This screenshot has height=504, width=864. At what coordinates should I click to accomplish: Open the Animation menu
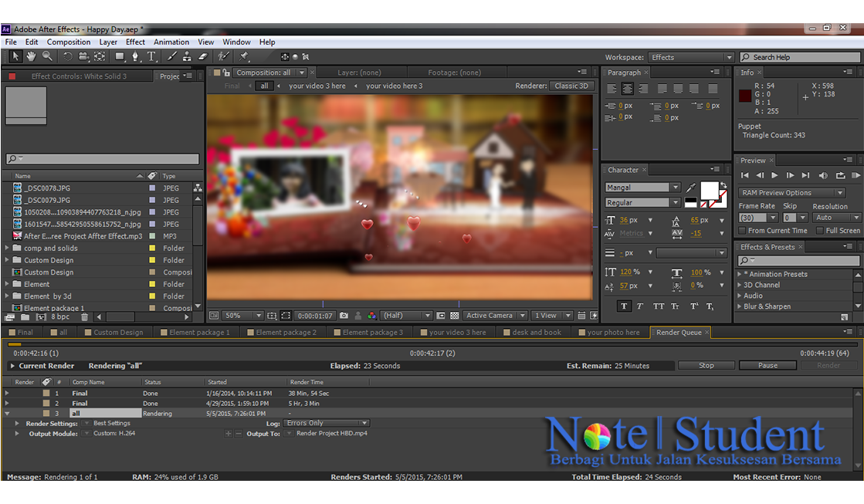[x=171, y=42]
